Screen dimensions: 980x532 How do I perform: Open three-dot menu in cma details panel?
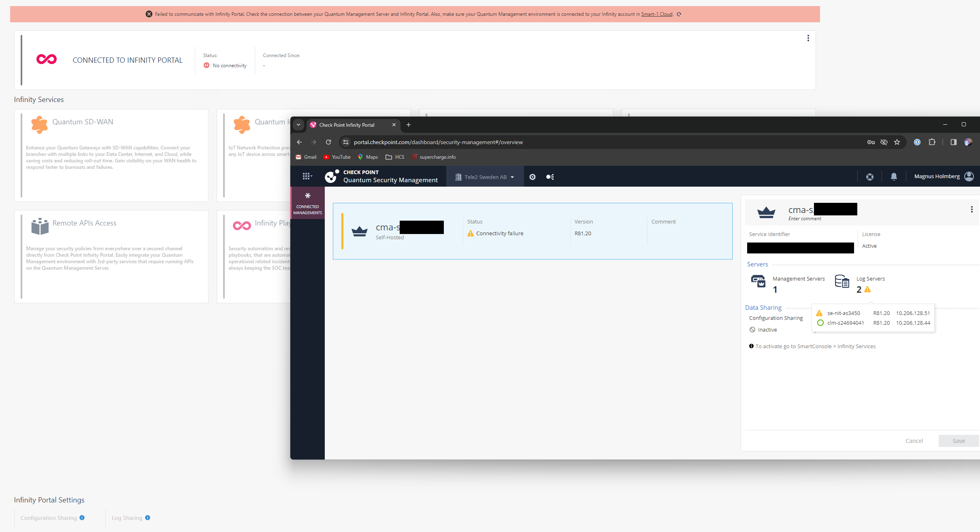(x=971, y=209)
